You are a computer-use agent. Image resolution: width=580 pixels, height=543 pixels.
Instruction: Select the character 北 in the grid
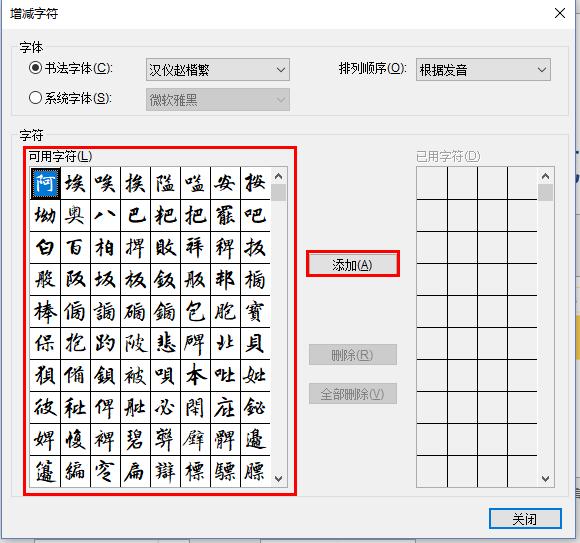225,343
